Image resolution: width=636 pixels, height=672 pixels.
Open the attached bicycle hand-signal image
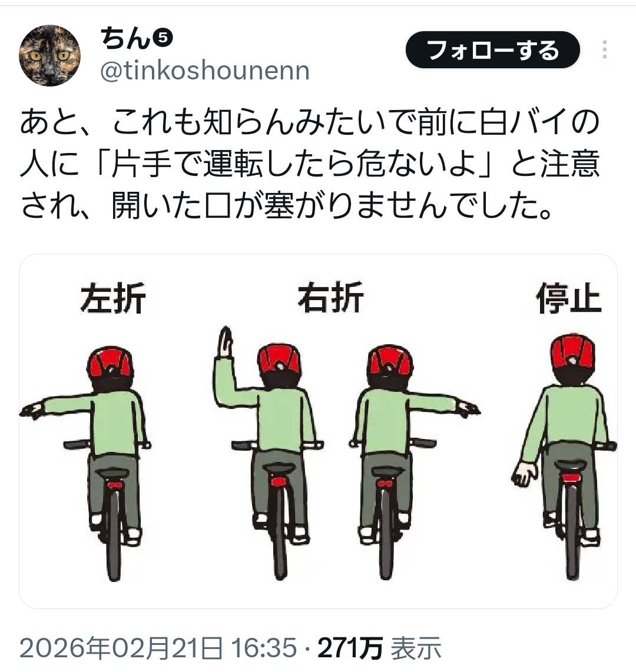pos(318,431)
